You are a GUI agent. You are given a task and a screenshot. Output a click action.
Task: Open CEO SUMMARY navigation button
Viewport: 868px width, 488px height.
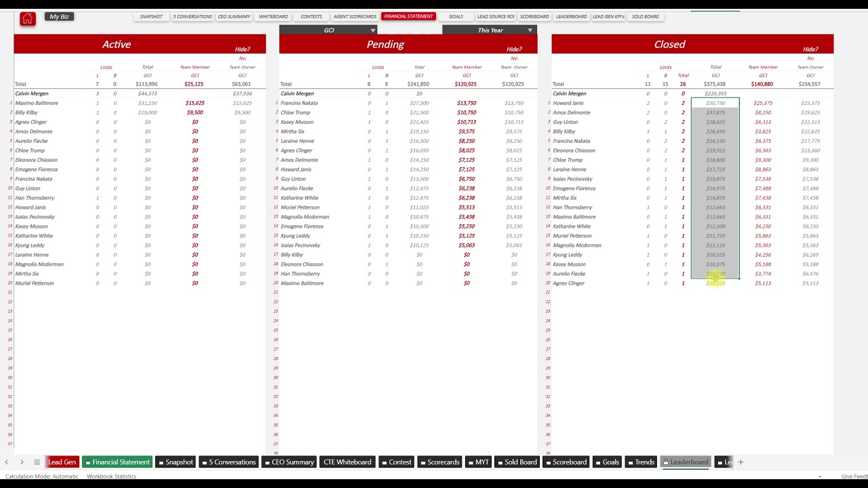(x=235, y=16)
